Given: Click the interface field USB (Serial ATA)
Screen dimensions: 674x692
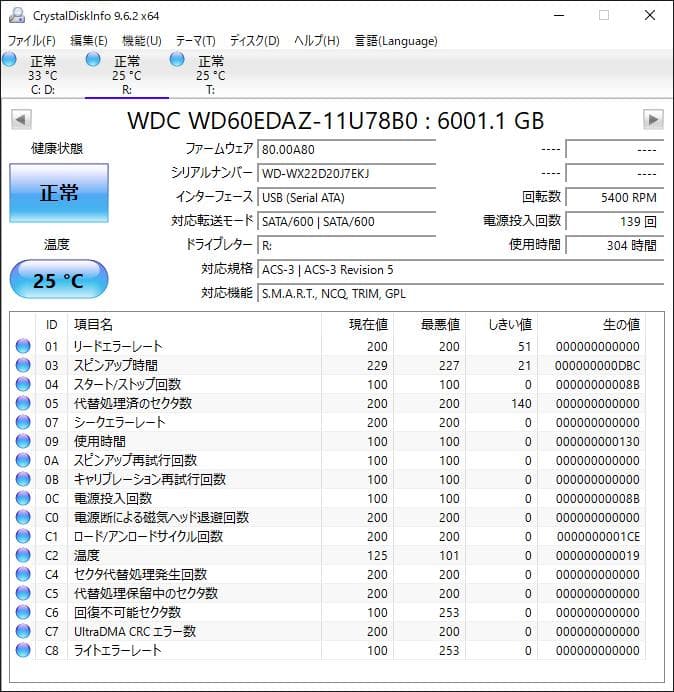Looking at the screenshot, I should click(x=346, y=198).
